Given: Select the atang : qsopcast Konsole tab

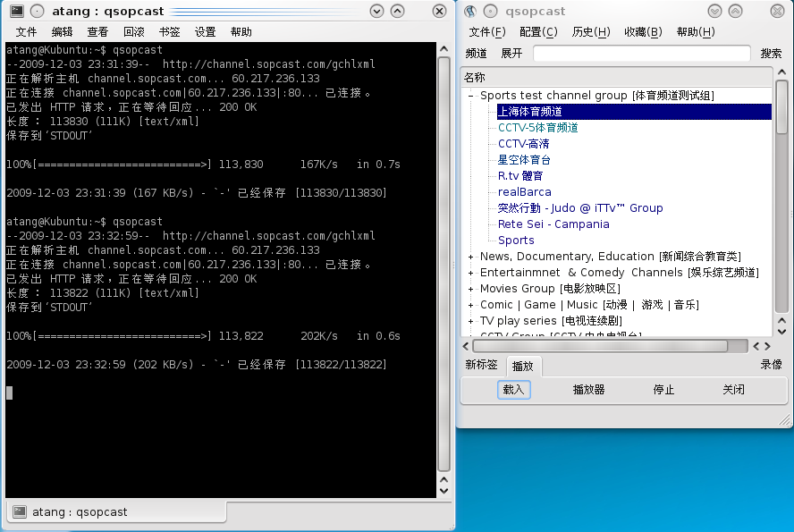Looking at the screenshot, I should pyautogui.click(x=115, y=511).
